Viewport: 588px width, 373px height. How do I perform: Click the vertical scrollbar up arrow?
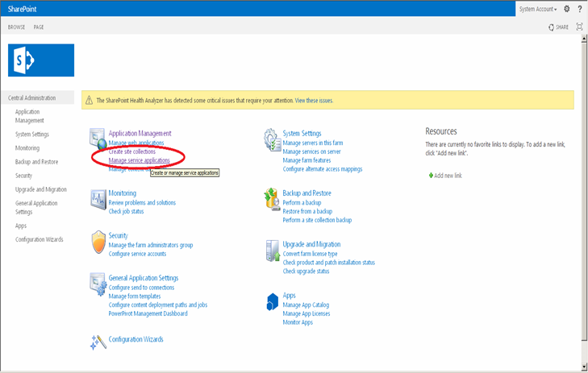coord(584,38)
